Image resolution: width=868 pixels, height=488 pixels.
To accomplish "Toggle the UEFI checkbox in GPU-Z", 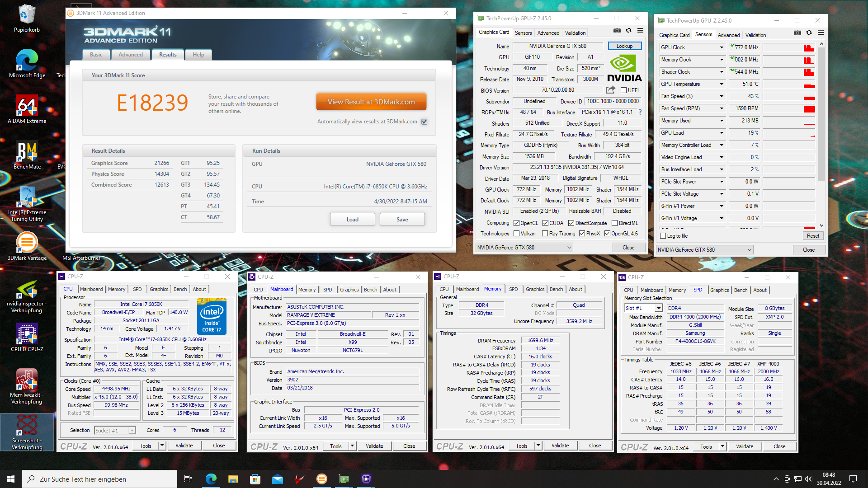I will click(x=624, y=90).
